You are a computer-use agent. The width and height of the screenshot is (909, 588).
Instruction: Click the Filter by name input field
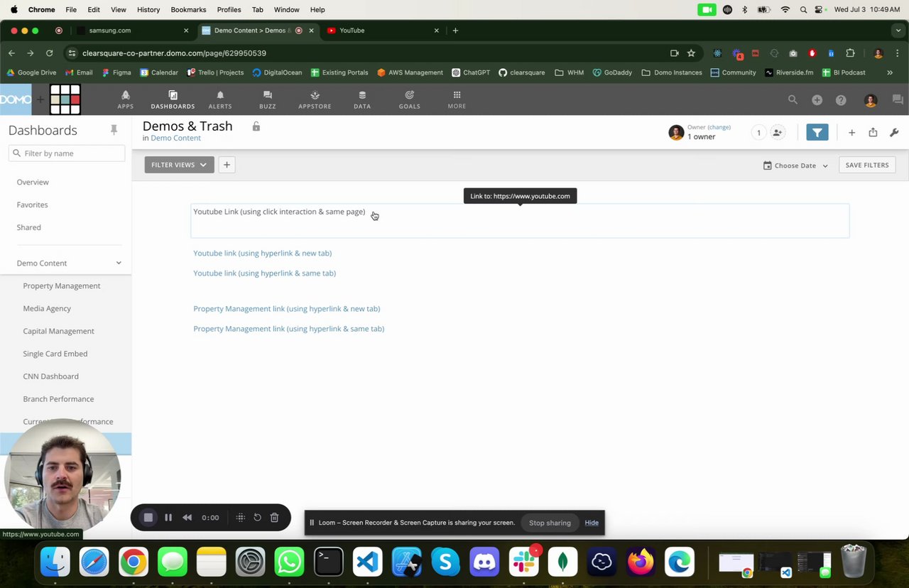coord(67,153)
